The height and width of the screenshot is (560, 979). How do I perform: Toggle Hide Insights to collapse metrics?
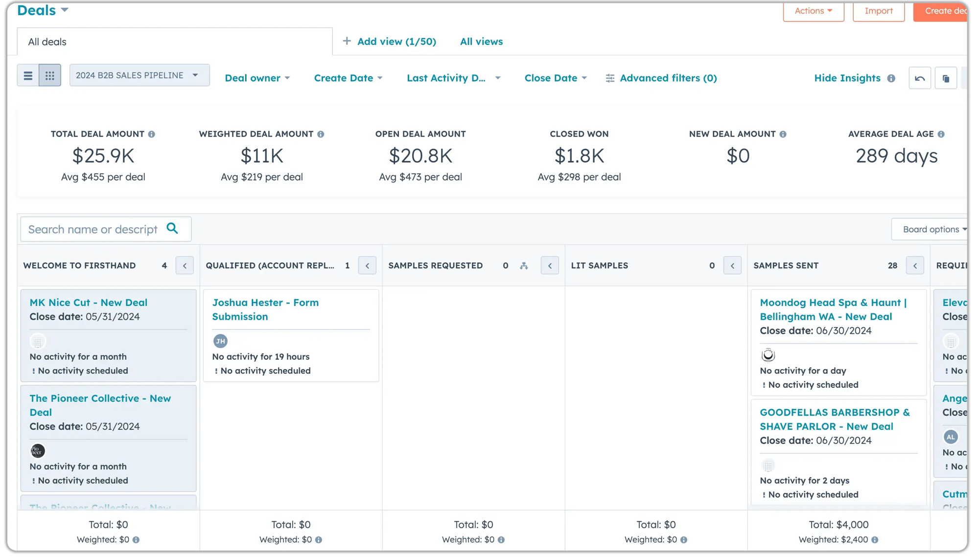point(846,78)
